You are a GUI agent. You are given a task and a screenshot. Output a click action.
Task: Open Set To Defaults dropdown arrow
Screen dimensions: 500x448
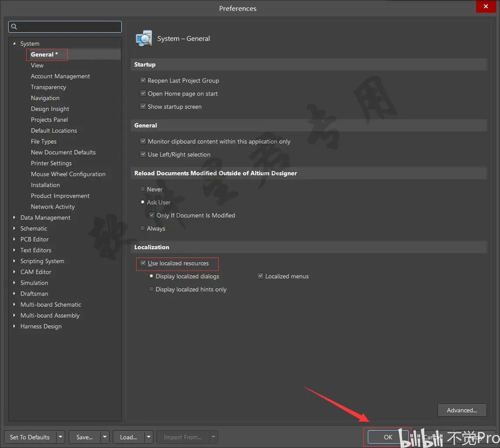(x=60, y=437)
